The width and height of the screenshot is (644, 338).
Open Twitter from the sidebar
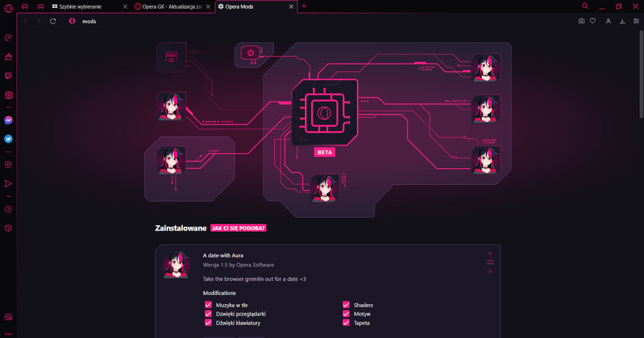[8, 139]
